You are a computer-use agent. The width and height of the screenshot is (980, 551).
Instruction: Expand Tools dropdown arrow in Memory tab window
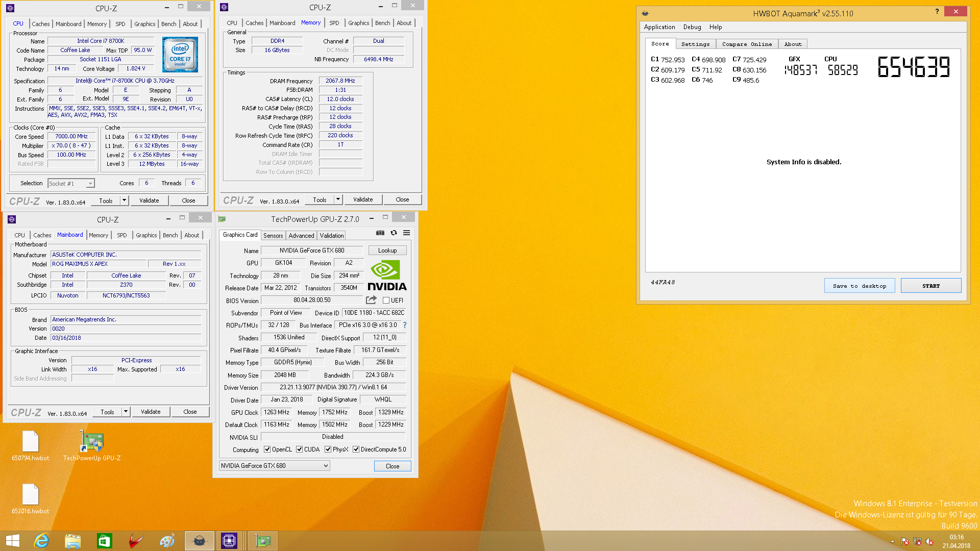click(x=338, y=199)
